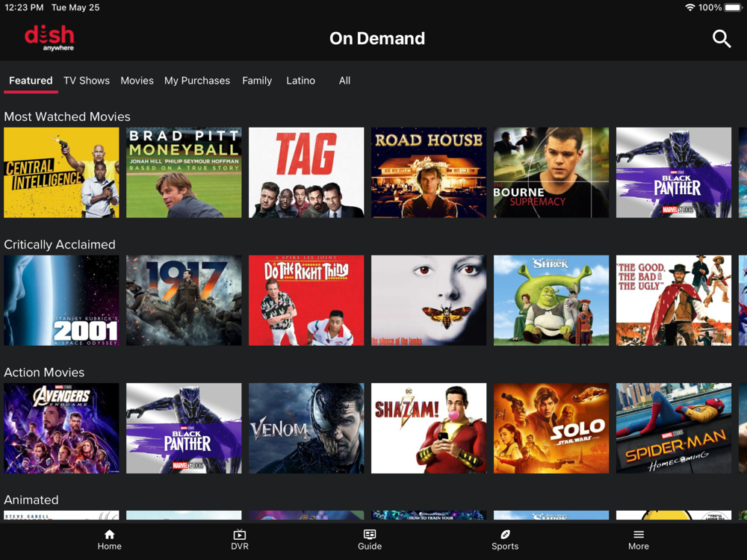Switch to the Movies tab
The height and width of the screenshot is (560, 747).
click(x=137, y=81)
